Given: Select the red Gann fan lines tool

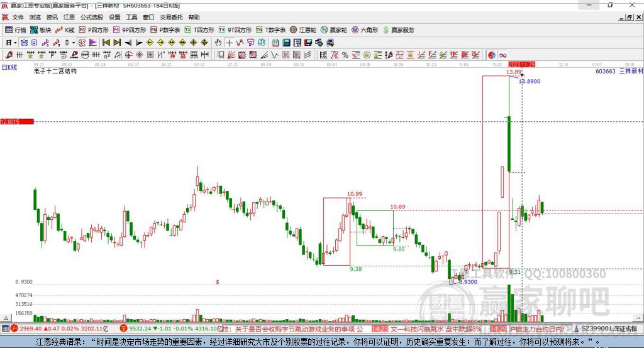Looking at the screenshot, I should point(231,55).
